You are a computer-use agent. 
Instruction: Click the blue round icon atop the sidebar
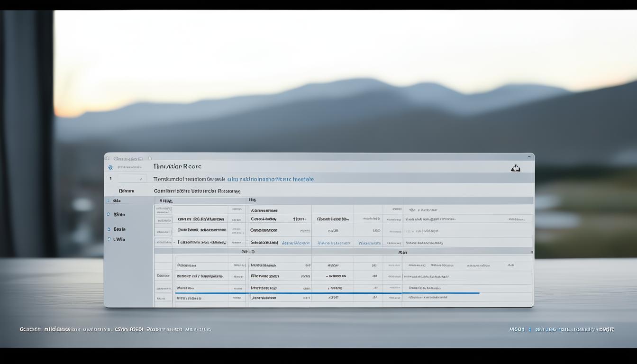point(110,167)
